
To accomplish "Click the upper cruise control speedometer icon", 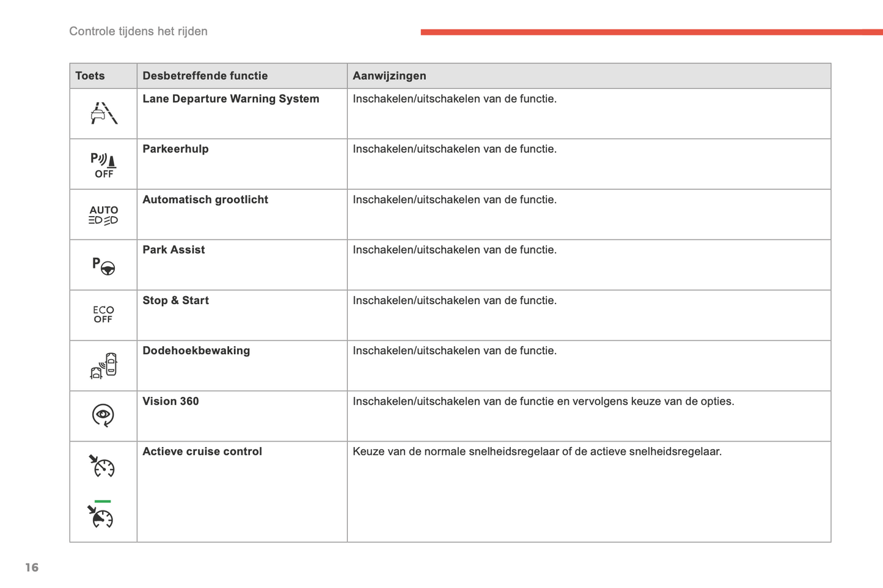I will click(102, 466).
